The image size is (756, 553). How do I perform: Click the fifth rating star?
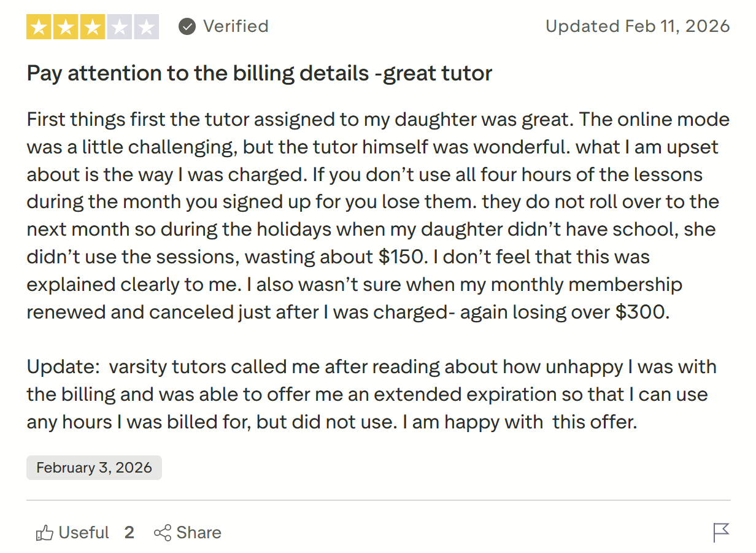coord(147,26)
